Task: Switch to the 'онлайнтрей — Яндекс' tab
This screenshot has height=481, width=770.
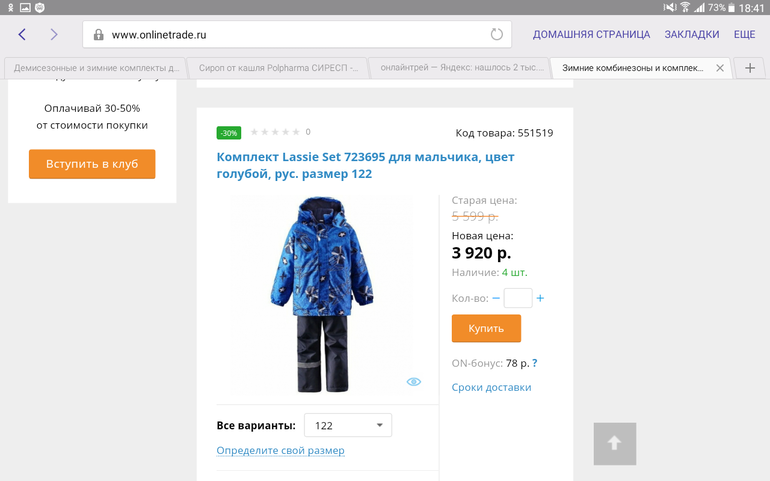Action: point(460,69)
